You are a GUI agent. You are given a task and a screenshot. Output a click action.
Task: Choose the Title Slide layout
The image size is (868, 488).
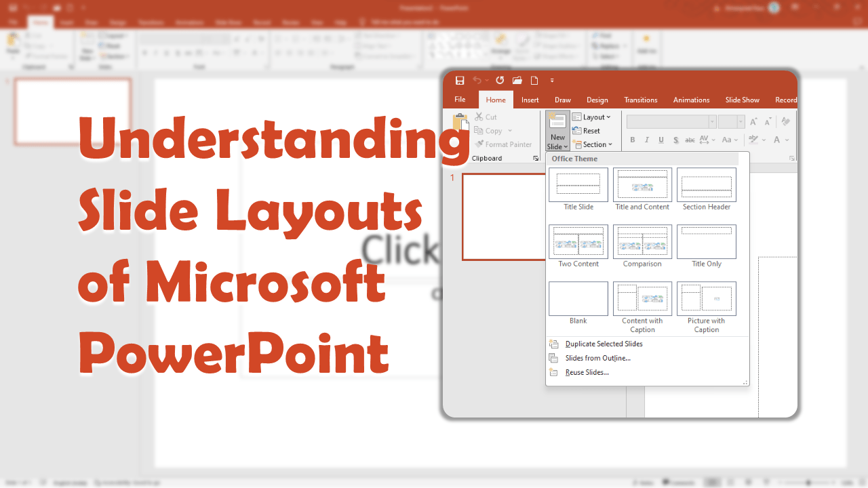point(578,189)
